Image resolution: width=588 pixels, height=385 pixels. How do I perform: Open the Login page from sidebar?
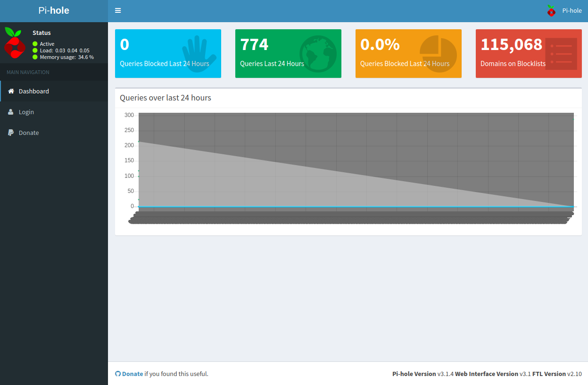[x=54, y=112]
